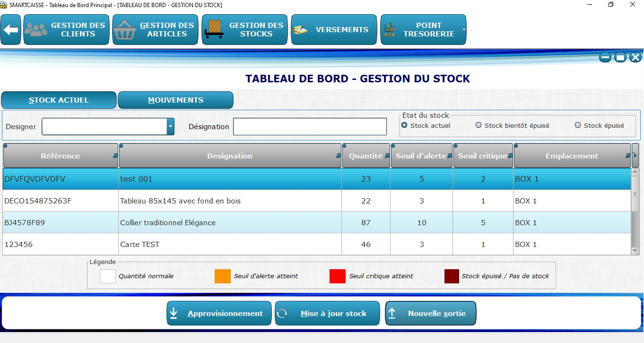Switch to the Stock Actuel tab
The width and height of the screenshot is (644, 343).
pyautogui.click(x=59, y=100)
